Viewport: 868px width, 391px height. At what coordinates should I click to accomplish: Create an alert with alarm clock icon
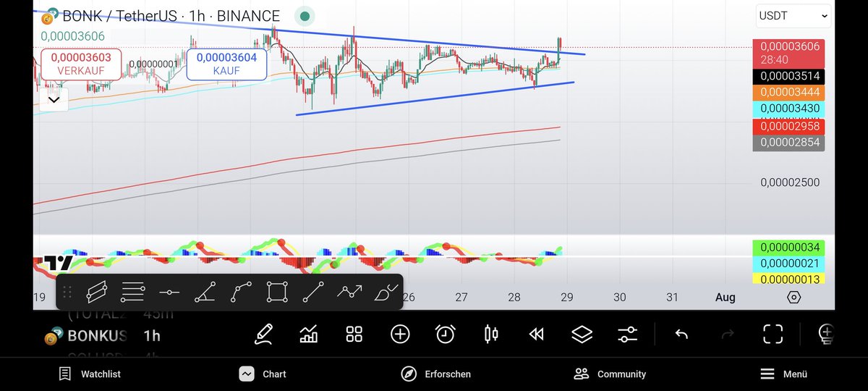pos(445,334)
